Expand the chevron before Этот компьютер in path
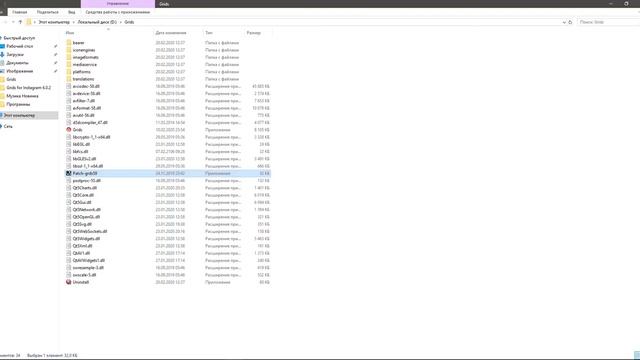 [x=35, y=22]
